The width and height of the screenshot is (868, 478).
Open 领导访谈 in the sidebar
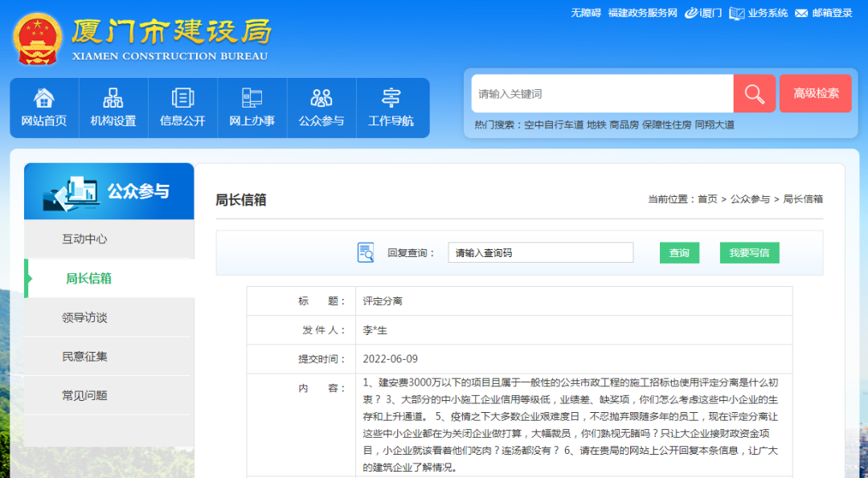point(84,317)
